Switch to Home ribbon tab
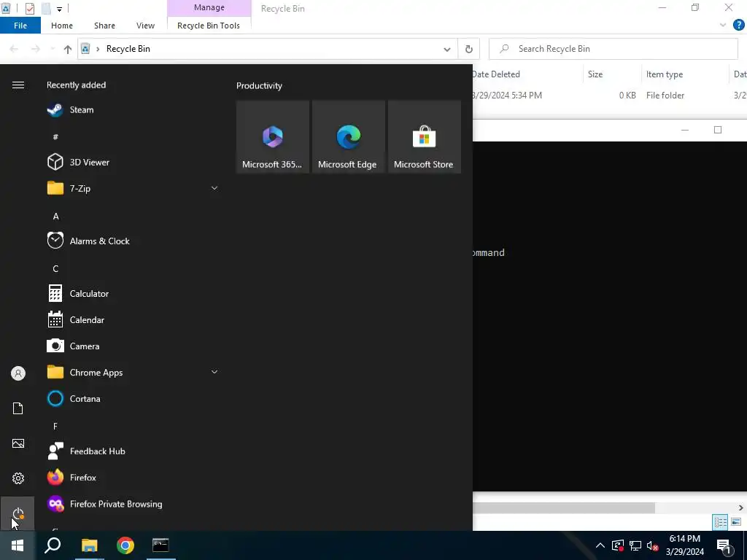The width and height of the screenshot is (747, 560). [62, 26]
